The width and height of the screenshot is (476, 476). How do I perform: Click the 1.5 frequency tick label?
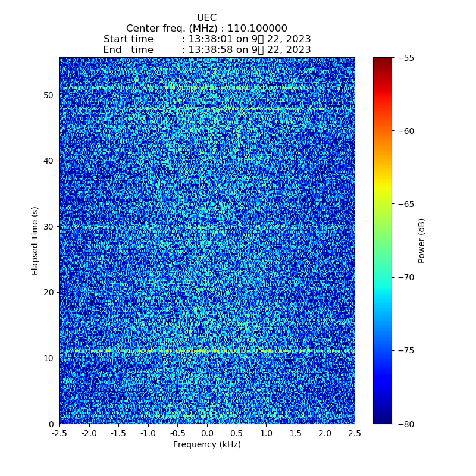point(295,434)
